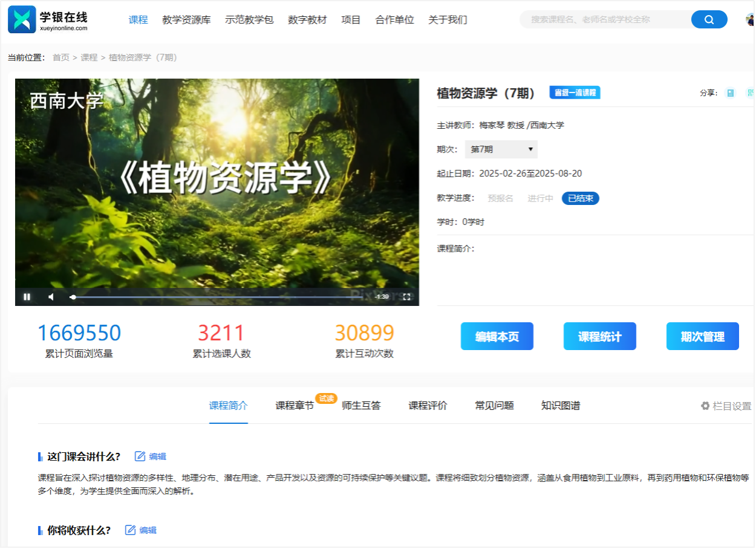
Task: Select the 已结束 progress status pill
Action: click(580, 198)
